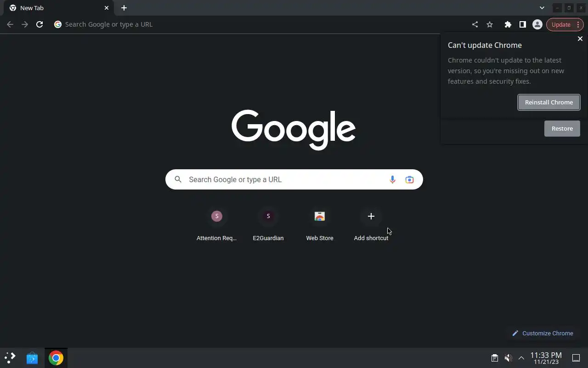Click the Google logo

[x=294, y=130]
